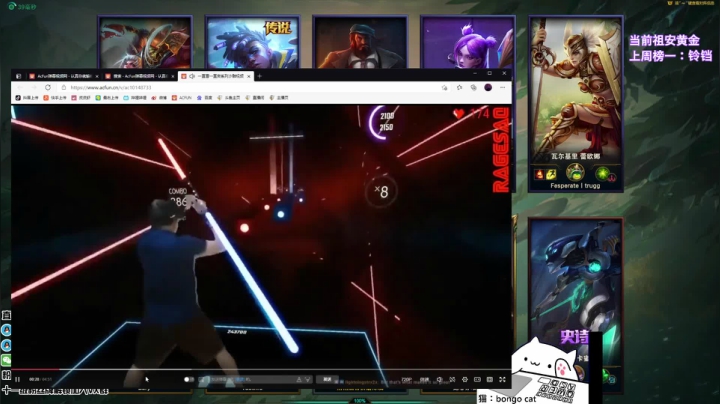Open browser collections icon
This screenshot has width=720, height=404.
pos(473,87)
